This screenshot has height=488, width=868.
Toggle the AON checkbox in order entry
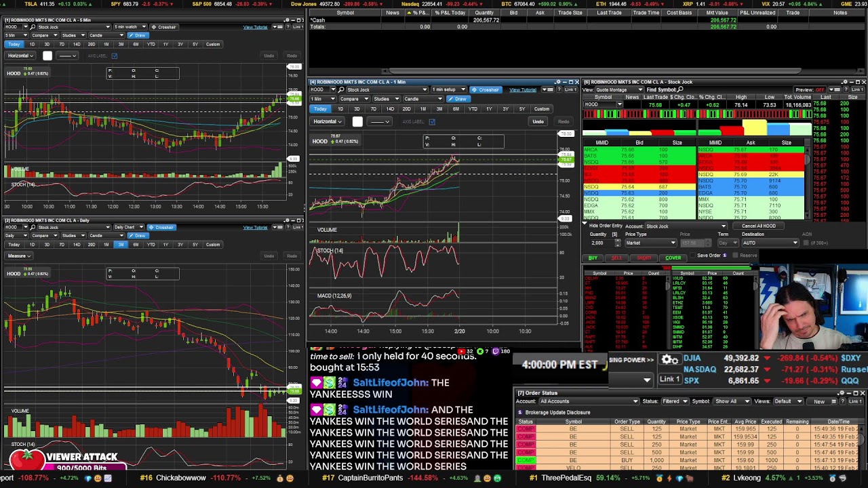coord(806,243)
